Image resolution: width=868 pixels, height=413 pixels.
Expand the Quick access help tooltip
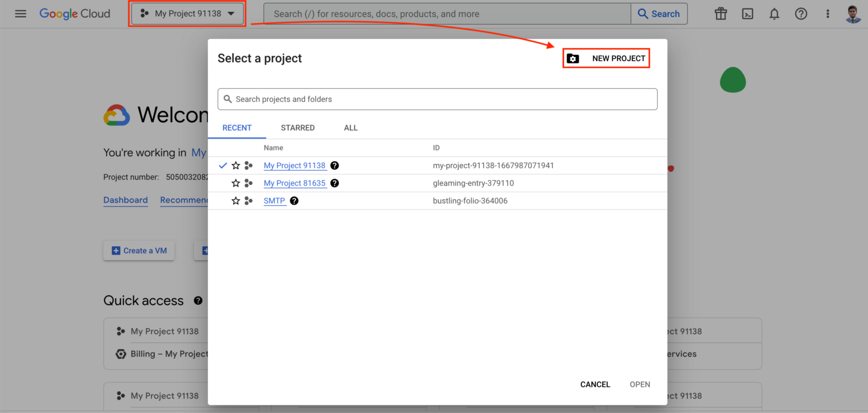tap(198, 300)
